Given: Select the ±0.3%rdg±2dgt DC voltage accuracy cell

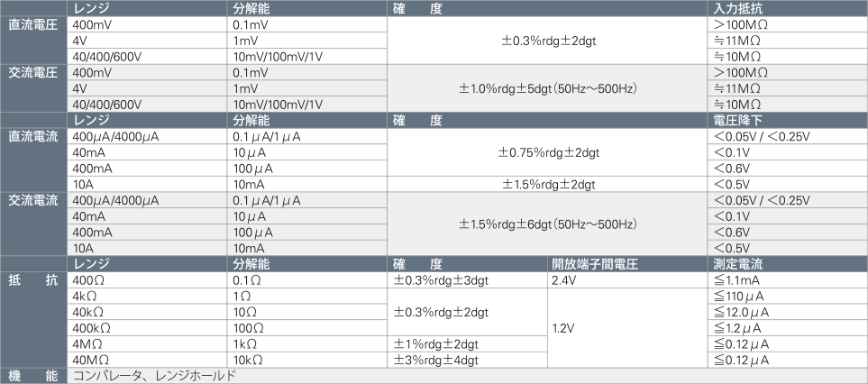Looking at the screenshot, I should (547, 41).
